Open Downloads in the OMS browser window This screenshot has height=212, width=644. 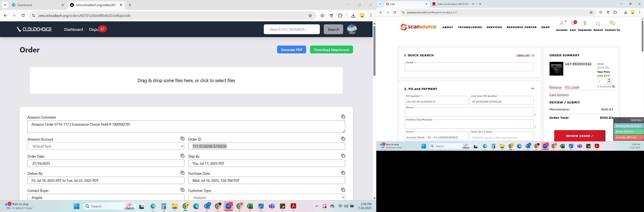click(353, 16)
